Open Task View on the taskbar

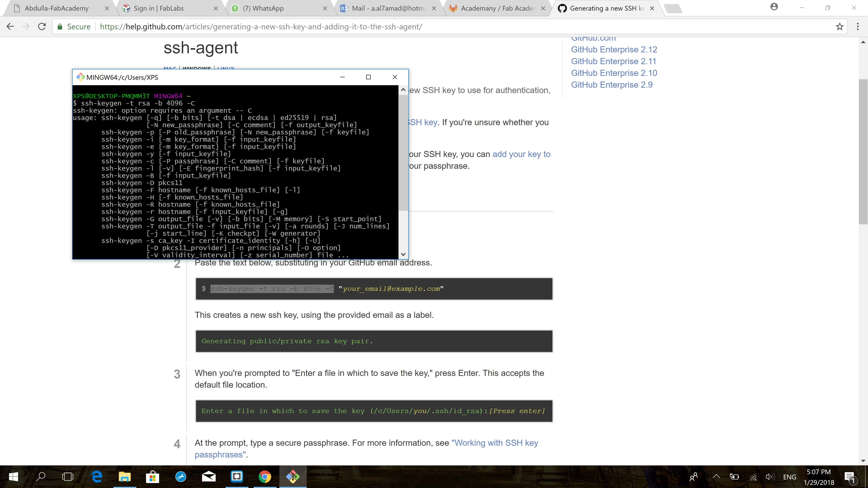point(68,476)
